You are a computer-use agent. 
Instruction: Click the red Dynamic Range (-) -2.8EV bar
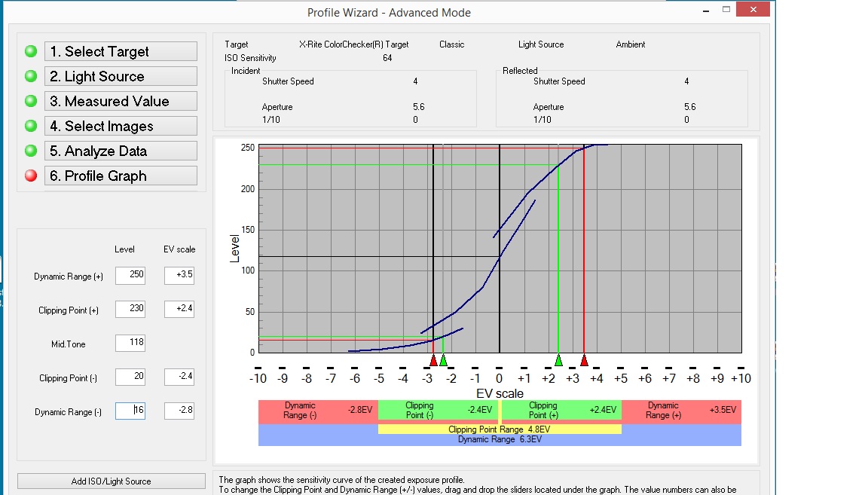pos(318,411)
